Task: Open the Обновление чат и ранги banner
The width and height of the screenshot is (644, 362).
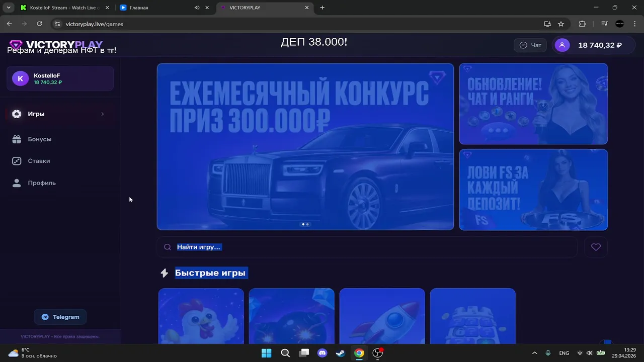Action: point(533,104)
